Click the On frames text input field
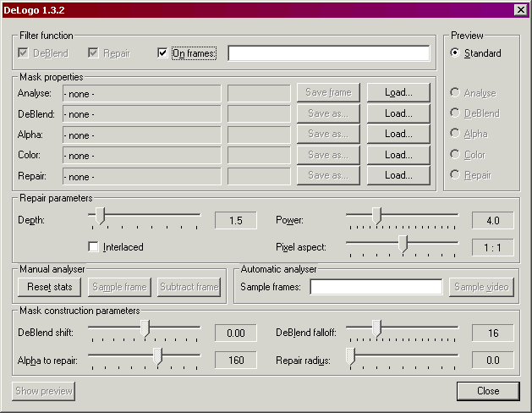Image resolution: width=532 pixels, height=413 pixels. [329, 53]
